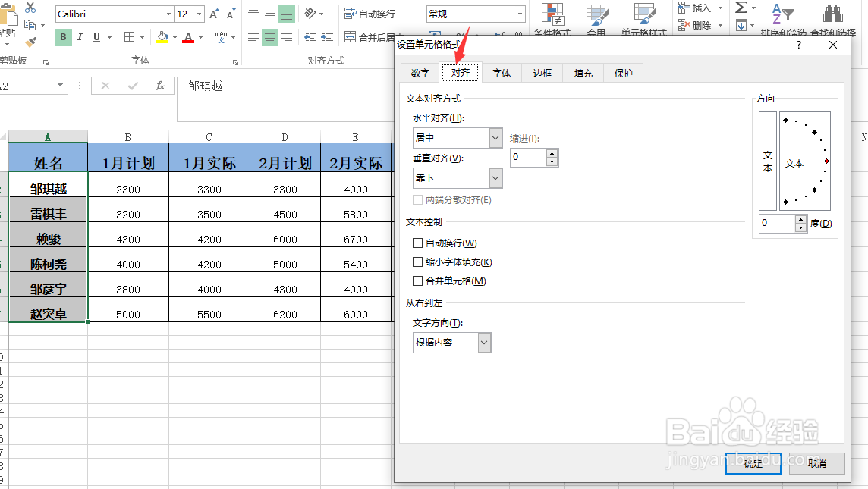Click the 自动换行 wrap text button
Viewport: 868px width, 489px height.
click(x=370, y=14)
